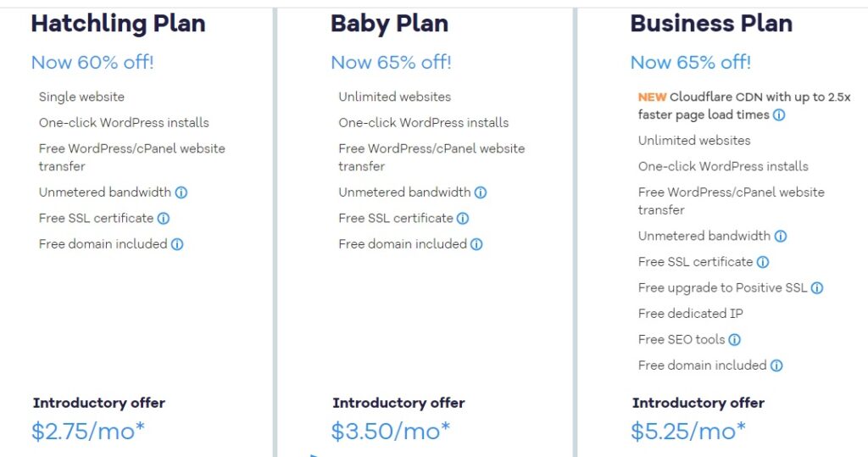Click the Hatchling Plan heading
The width and height of the screenshot is (868, 457).
(118, 25)
